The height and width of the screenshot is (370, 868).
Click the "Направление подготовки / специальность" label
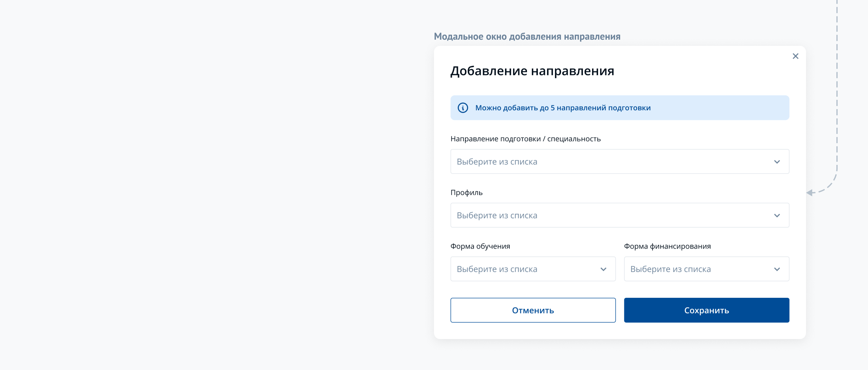coord(525,139)
